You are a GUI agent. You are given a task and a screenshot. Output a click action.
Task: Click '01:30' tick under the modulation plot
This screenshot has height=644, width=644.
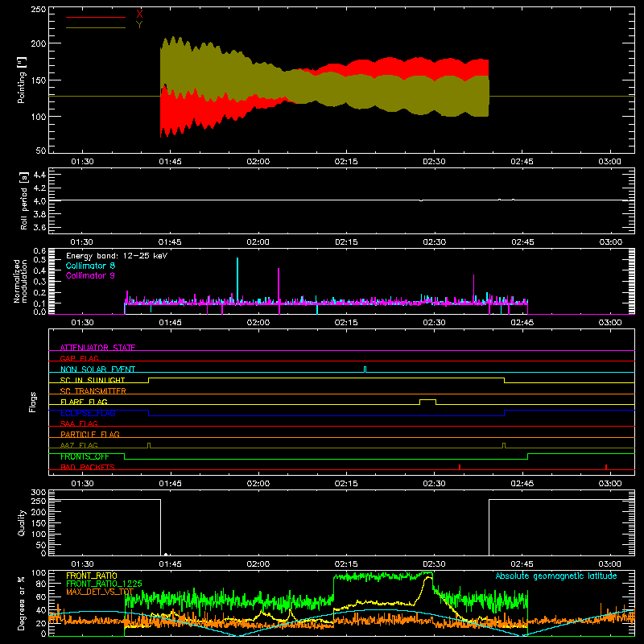tap(82, 323)
